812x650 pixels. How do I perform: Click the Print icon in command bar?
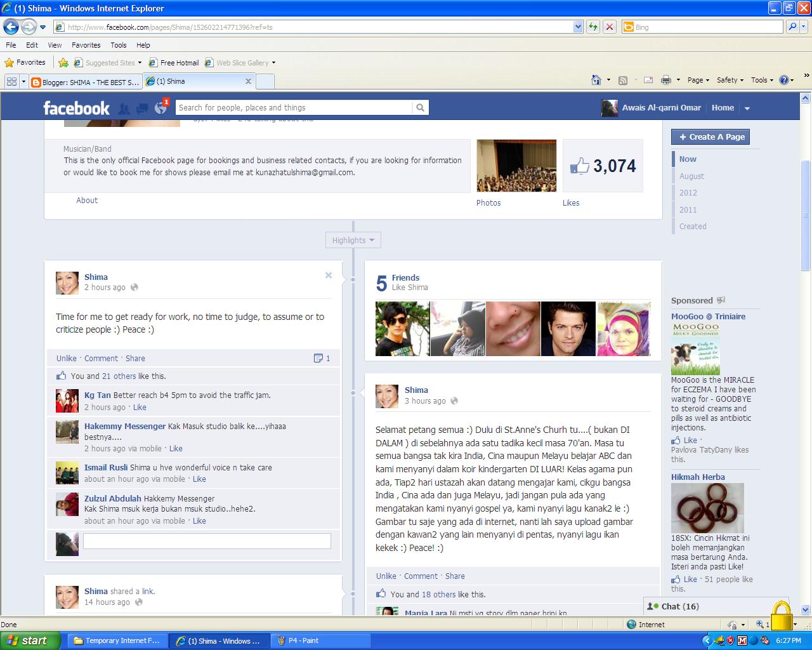pos(665,80)
